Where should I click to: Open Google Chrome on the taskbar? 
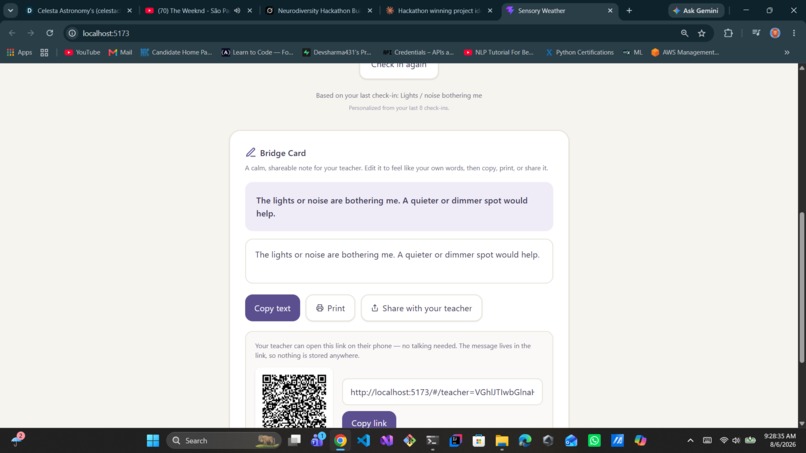tap(340, 441)
